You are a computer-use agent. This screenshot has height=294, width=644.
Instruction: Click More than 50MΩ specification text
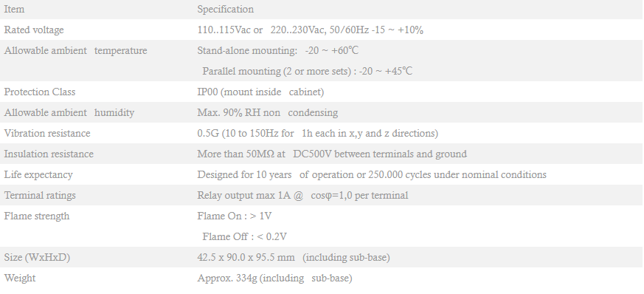[x=332, y=154]
